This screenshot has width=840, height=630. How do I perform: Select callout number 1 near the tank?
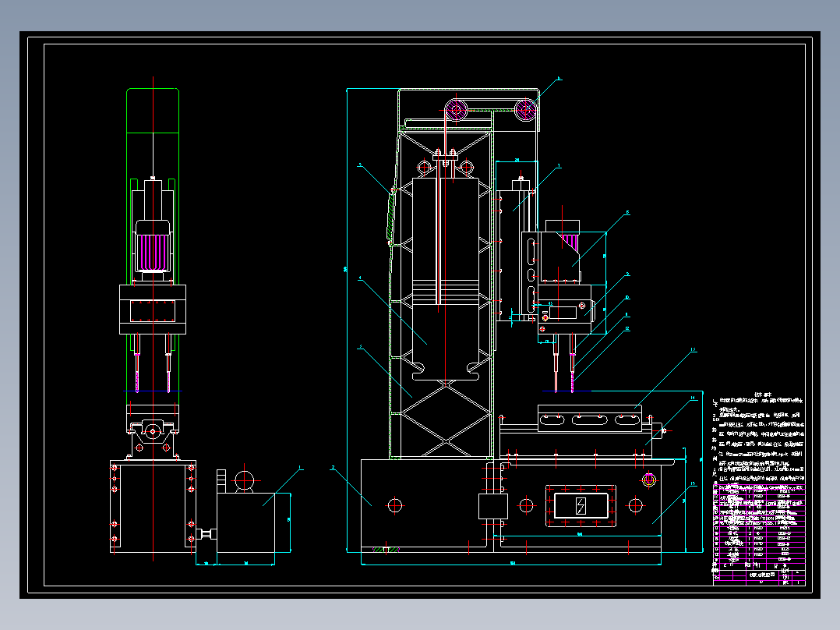[x=300, y=468]
